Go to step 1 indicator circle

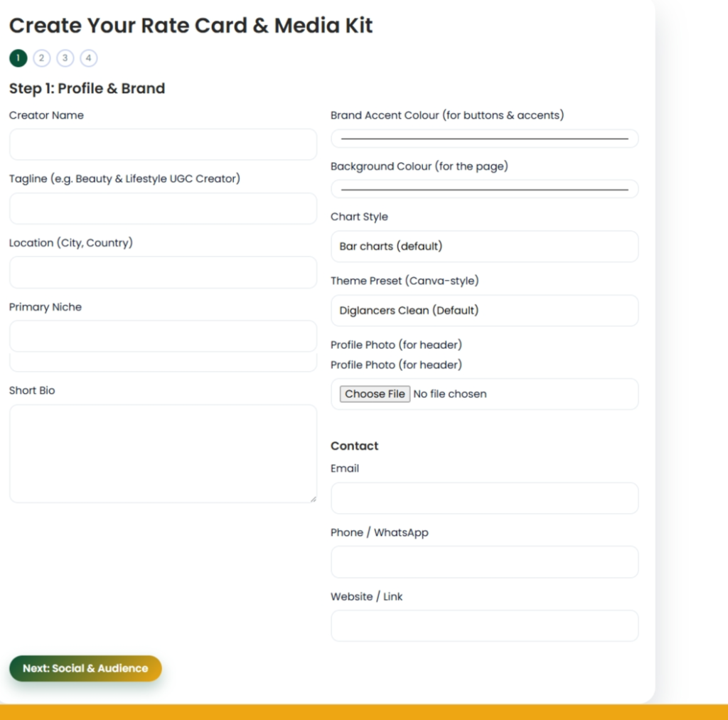coord(18,58)
